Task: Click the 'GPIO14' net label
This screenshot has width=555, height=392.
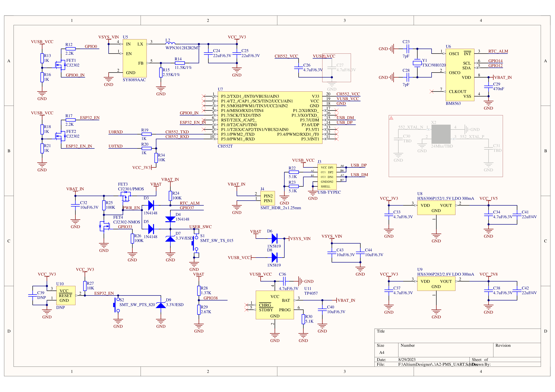Action: pos(495,61)
